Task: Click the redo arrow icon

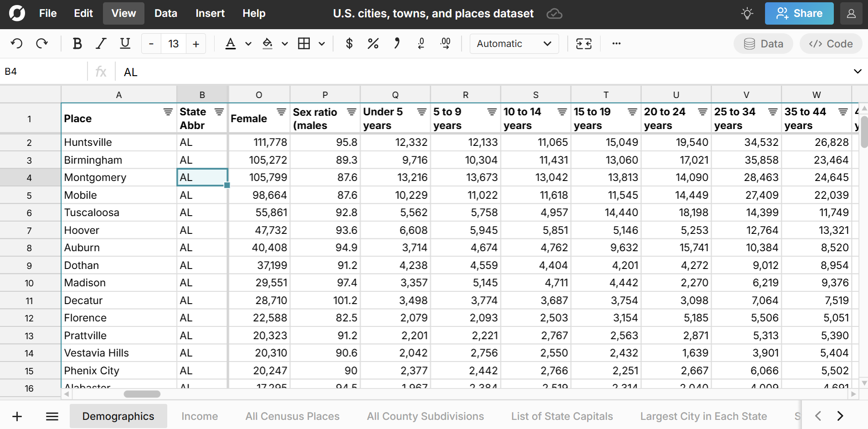Action: coord(42,44)
